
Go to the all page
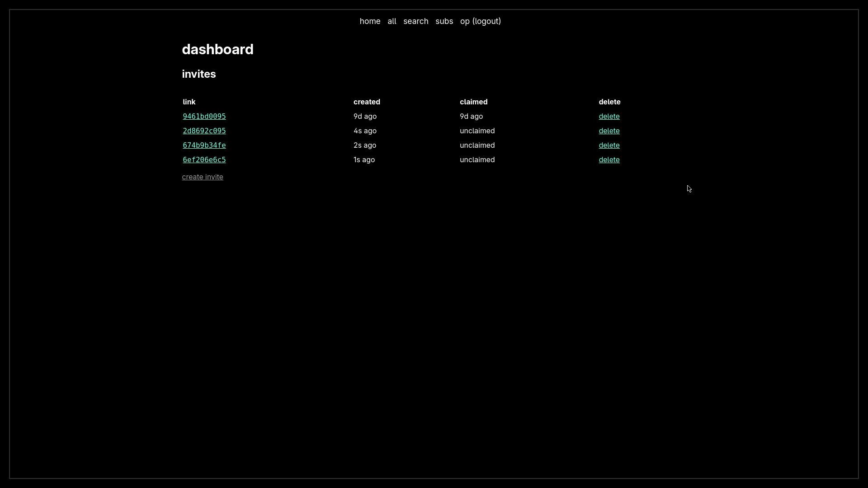coord(392,21)
